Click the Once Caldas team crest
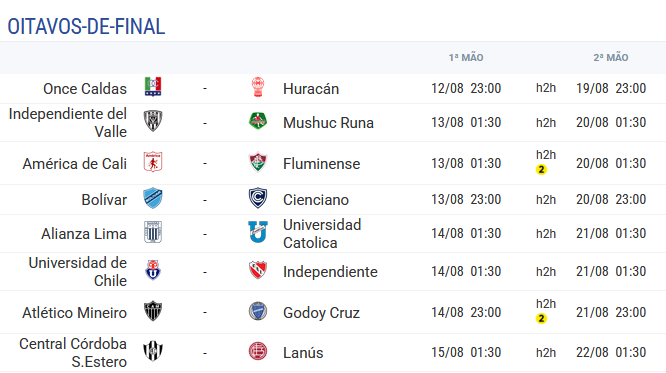Image resolution: width=666 pixels, height=373 pixels. point(153,87)
